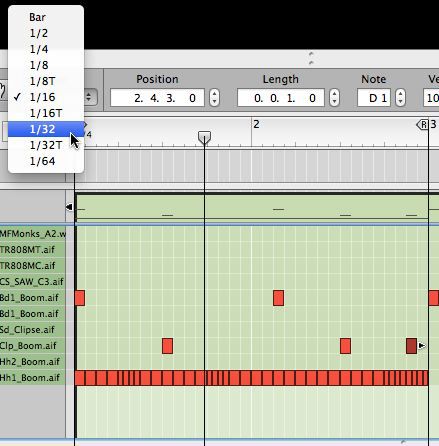Select the dark red Clp_Boom note

(x=412, y=346)
